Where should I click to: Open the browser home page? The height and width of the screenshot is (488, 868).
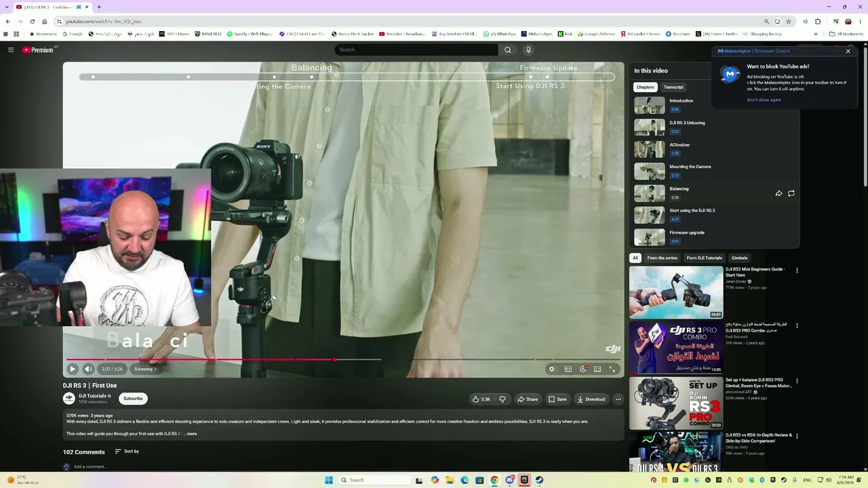45,21
